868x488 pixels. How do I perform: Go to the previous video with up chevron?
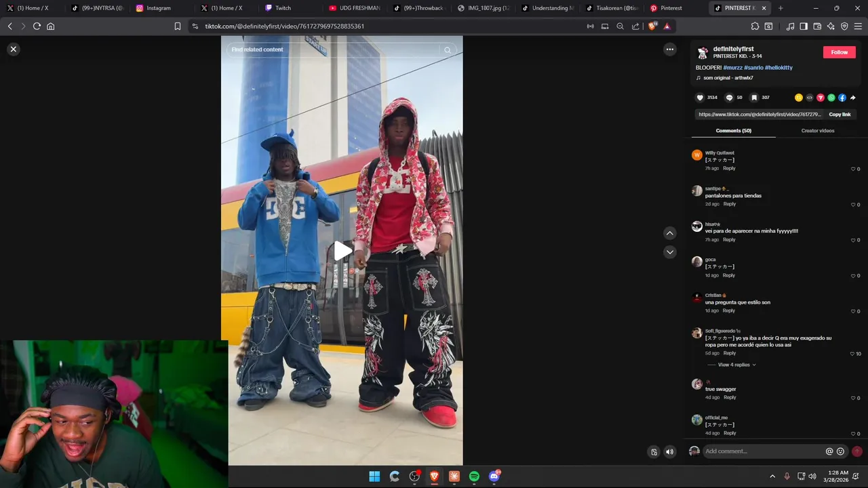(670, 233)
